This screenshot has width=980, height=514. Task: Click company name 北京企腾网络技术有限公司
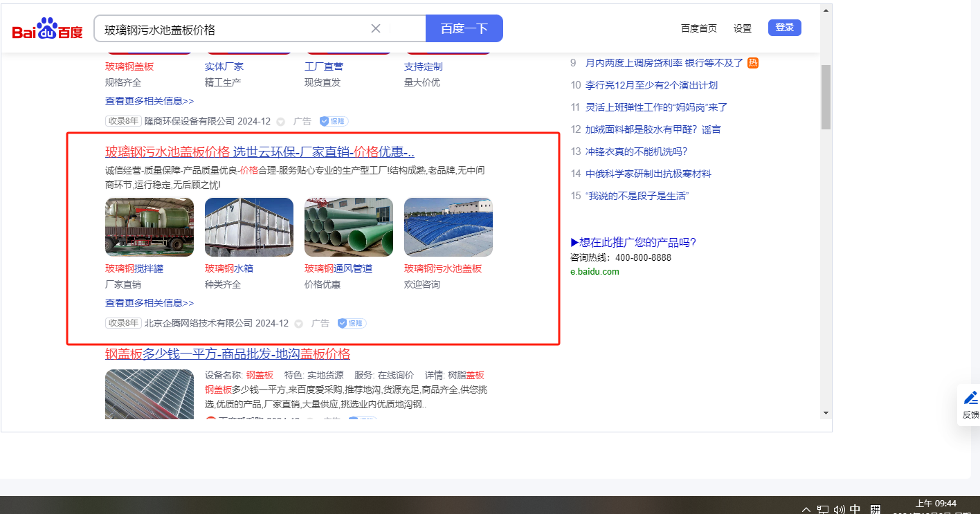click(199, 323)
